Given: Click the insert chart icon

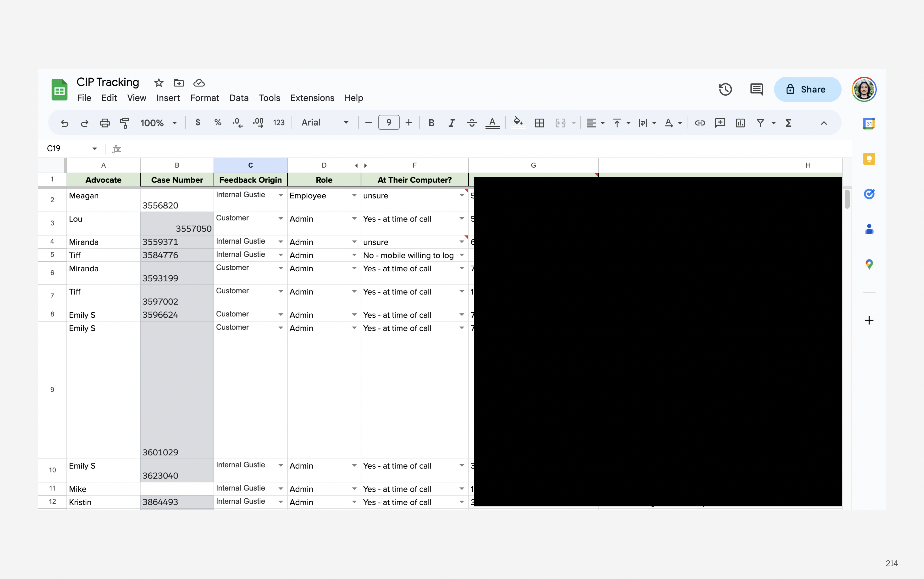Looking at the screenshot, I should point(740,123).
